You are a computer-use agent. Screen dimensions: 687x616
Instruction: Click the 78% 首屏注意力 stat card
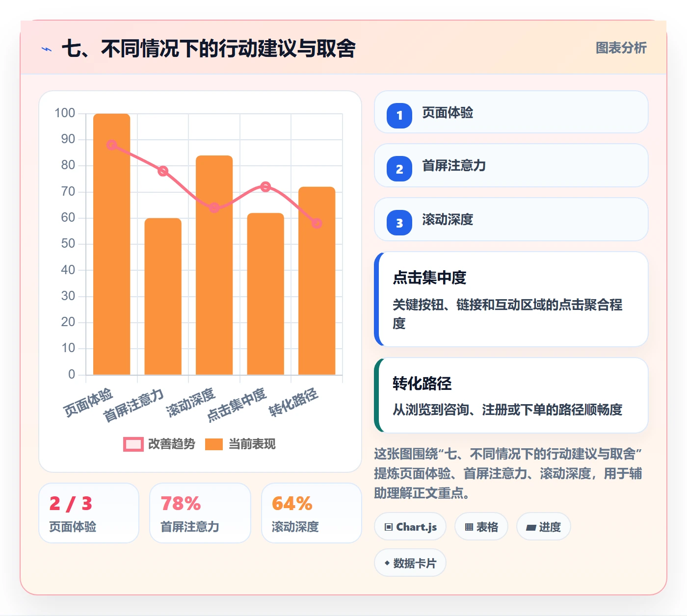(200, 513)
